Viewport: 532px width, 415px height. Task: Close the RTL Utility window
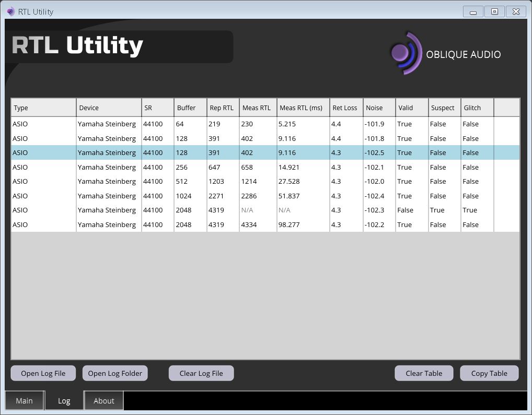[x=516, y=12]
